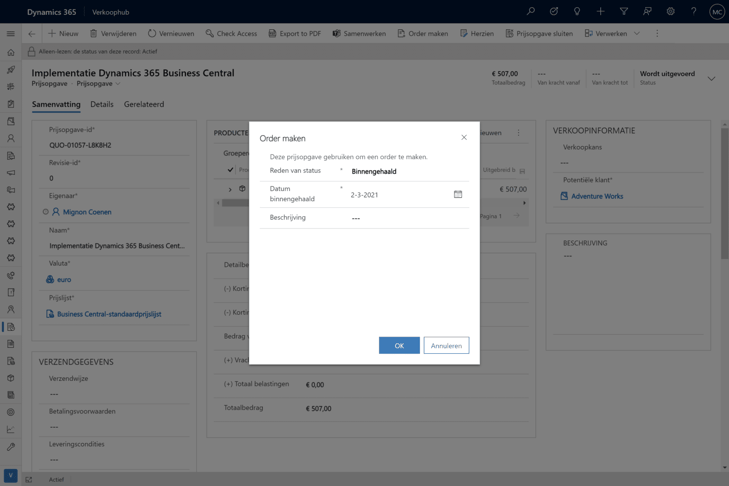This screenshot has width=729, height=486.
Task: Close the Order maken dialog
Action: click(x=464, y=137)
